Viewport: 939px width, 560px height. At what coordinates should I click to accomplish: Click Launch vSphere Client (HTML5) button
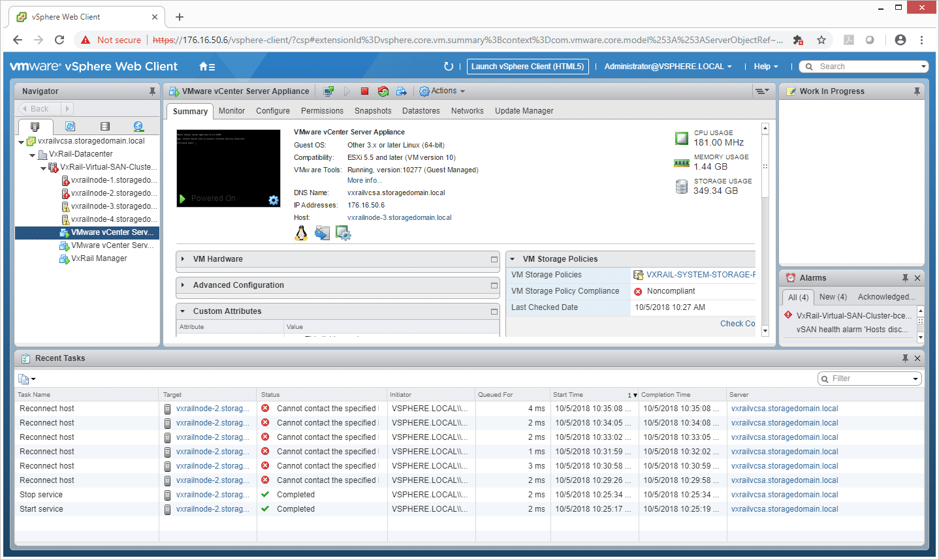pos(528,67)
